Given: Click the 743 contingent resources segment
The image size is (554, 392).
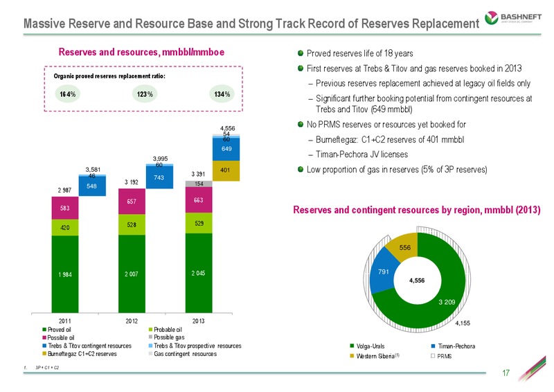Looking at the screenshot, I should click(x=159, y=177).
